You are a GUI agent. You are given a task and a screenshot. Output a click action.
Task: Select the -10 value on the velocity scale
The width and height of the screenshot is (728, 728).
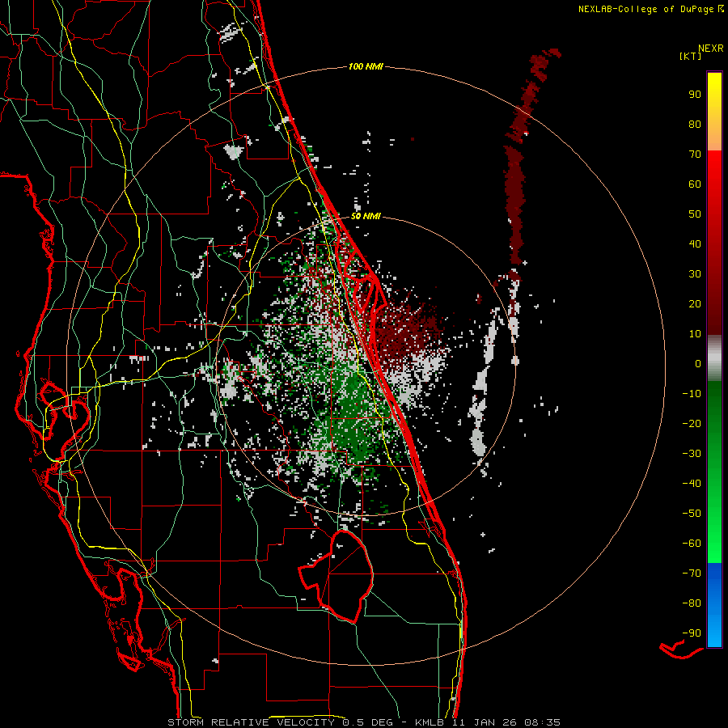point(692,394)
